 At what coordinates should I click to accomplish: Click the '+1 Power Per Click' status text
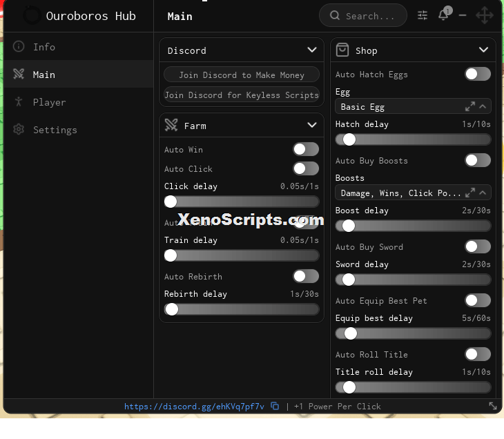tap(338, 407)
